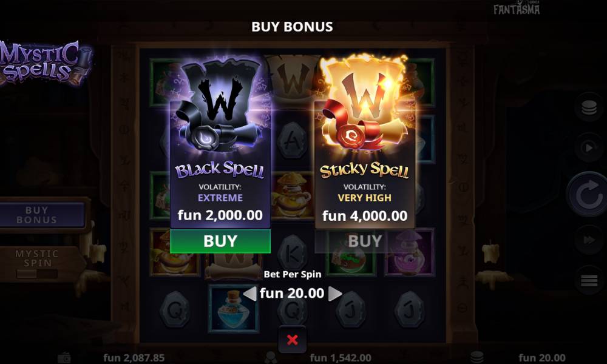Decrease bet per spin with left arrow
Image resolution: width=607 pixels, height=364 pixels.
tap(249, 294)
